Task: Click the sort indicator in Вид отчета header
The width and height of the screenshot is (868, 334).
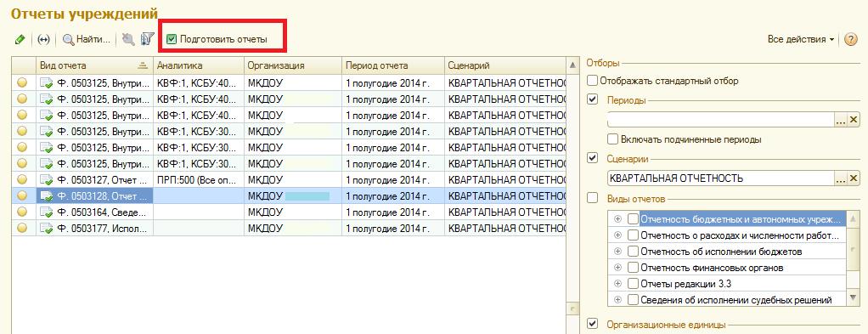Action: pyautogui.click(x=144, y=65)
